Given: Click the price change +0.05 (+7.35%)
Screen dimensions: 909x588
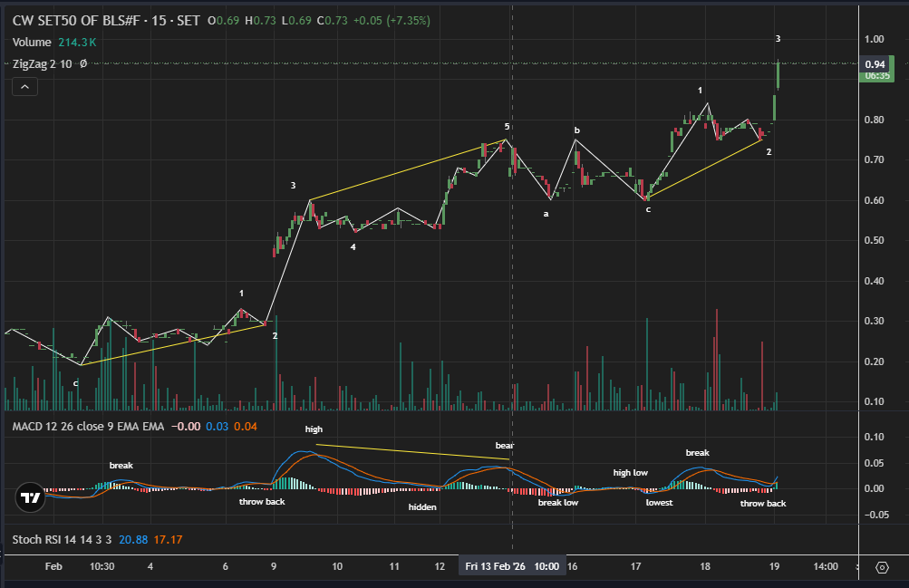Looking at the screenshot, I should (392, 21).
